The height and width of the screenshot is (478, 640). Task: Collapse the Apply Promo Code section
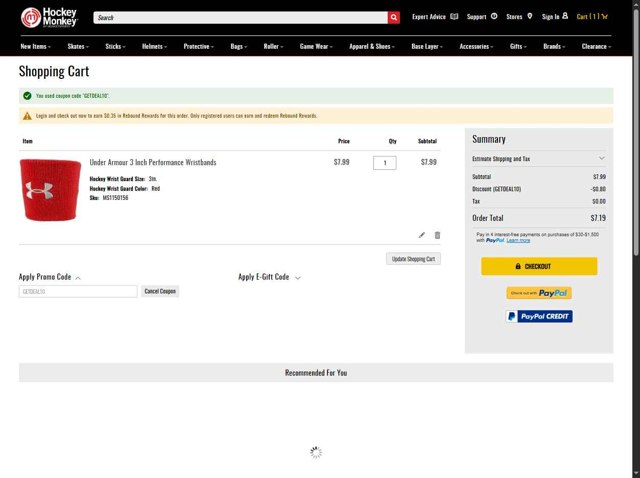pos(49,277)
